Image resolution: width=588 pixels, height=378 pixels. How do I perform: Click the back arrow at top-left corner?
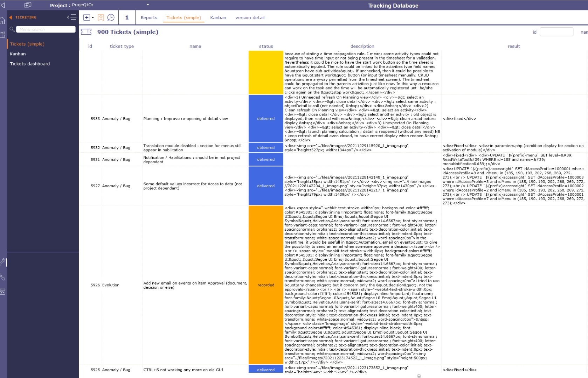3,5
